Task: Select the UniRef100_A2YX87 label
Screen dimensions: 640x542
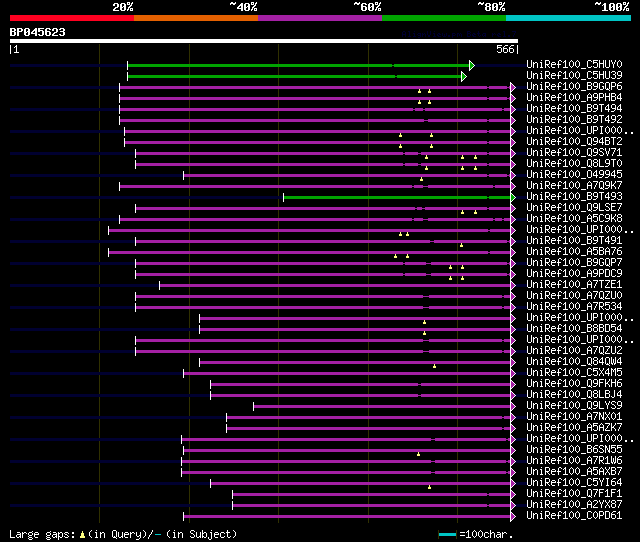Action: pos(574,505)
